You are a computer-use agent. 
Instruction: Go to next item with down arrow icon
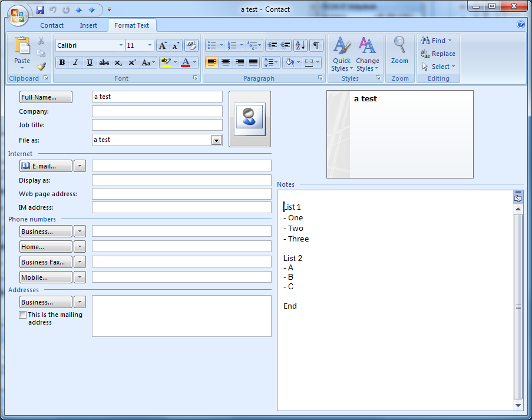(91, 10)
